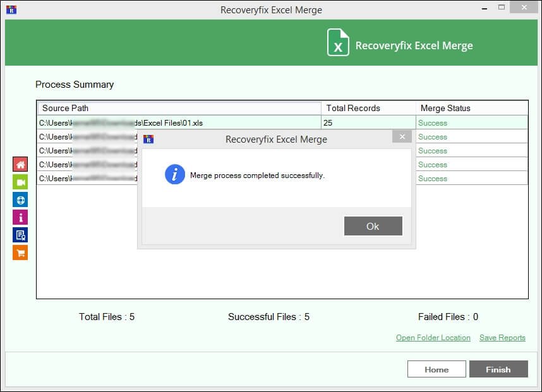The height and width of the screenshot is (392, 542).
Task: Maximize the Recoveryfix Excel Merge window
Action: (x=502, y=7)
